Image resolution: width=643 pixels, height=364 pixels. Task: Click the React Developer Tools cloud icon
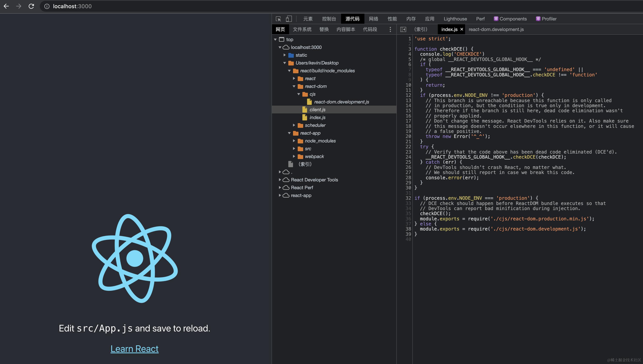286,180
